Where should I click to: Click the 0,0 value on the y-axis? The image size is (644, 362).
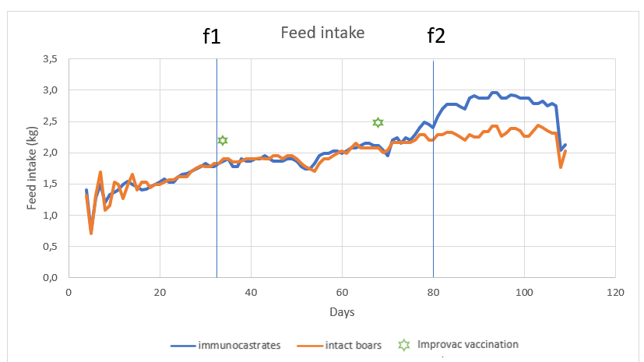50,277
